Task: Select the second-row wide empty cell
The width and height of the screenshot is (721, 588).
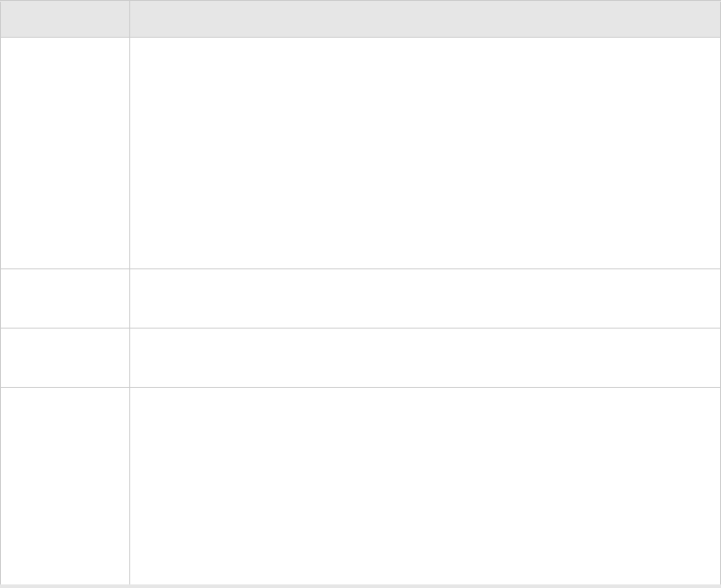Action: coord(425,298)
